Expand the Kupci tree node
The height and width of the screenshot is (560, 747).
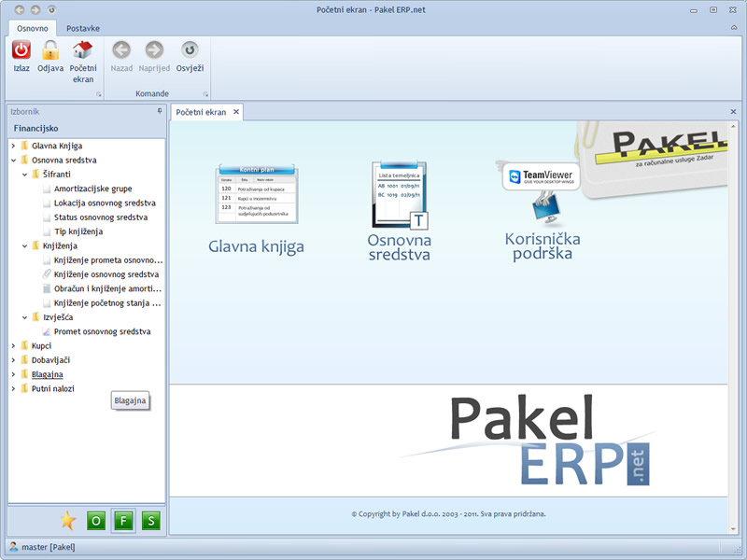click(14, 345)
